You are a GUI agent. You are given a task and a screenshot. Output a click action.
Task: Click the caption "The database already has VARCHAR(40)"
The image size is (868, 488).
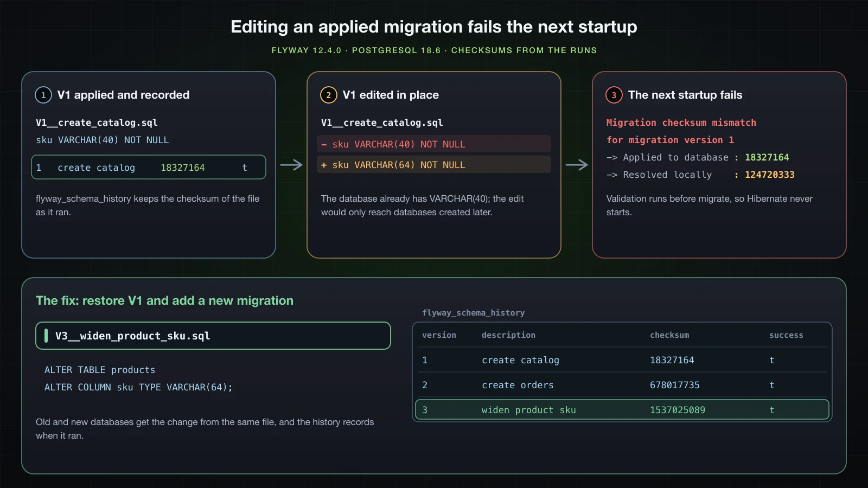coord(405,198)
